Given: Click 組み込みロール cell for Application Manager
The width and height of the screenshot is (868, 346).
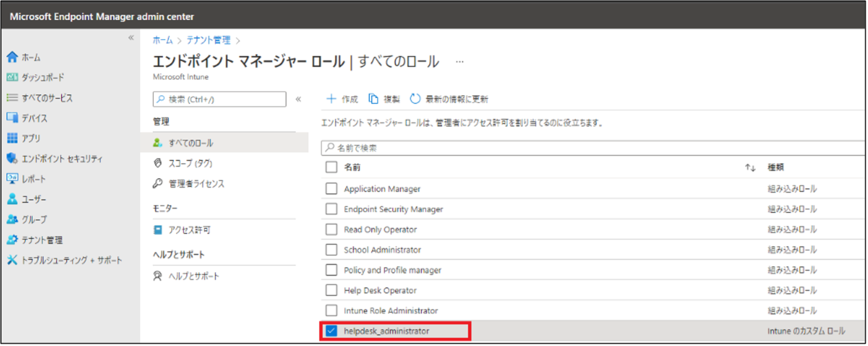Looking at the screenshot, I should 792,189.
